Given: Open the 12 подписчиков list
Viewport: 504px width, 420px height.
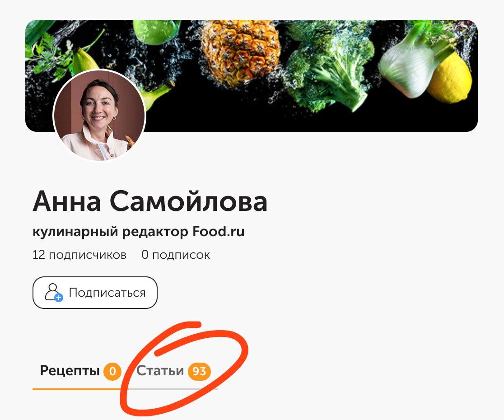Looking at the screenshot, I should click(x=79, y=255).
